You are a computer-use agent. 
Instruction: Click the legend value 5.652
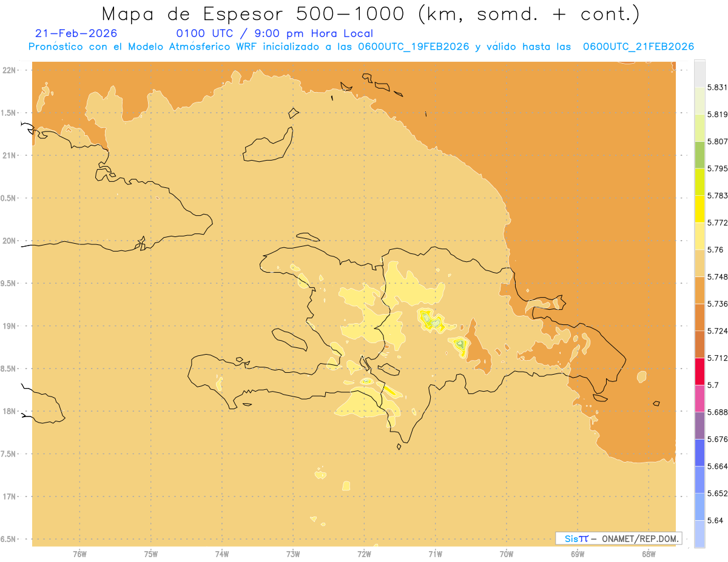click(x=717, y=493)
